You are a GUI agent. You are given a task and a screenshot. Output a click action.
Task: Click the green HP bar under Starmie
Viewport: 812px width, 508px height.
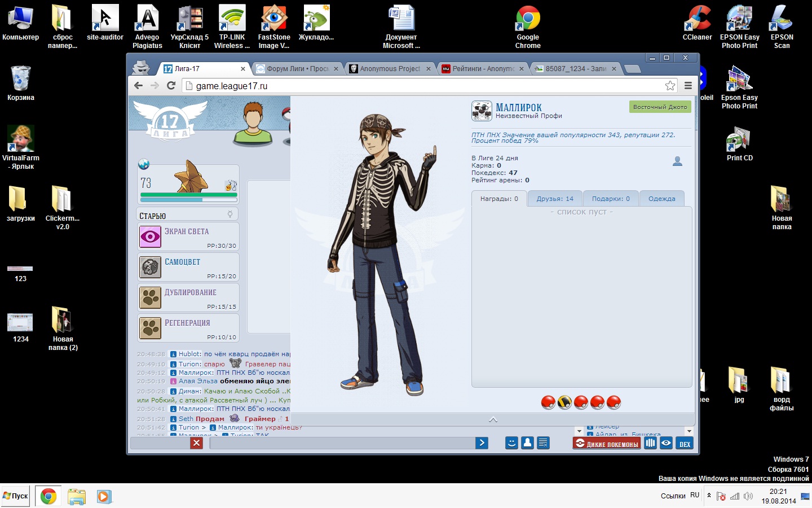(x=188, y=195)
